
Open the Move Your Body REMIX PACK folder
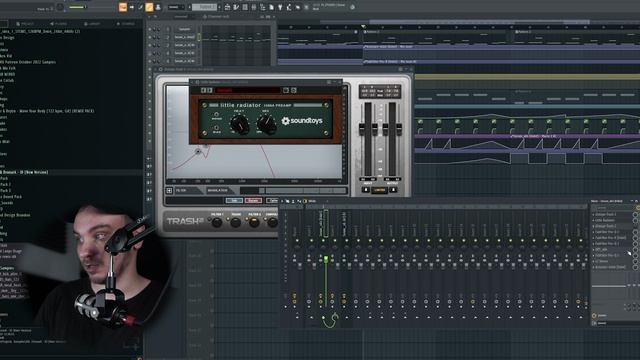tap(47, 111)
